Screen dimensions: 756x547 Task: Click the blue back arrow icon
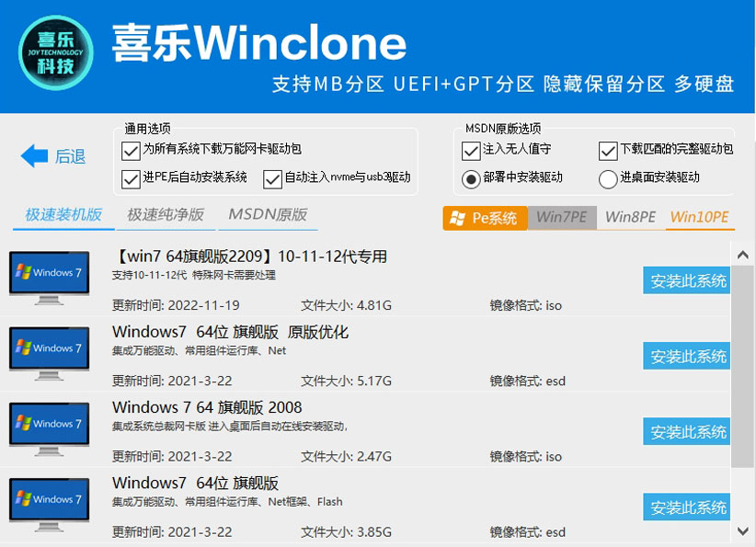[x=34, y=155]
